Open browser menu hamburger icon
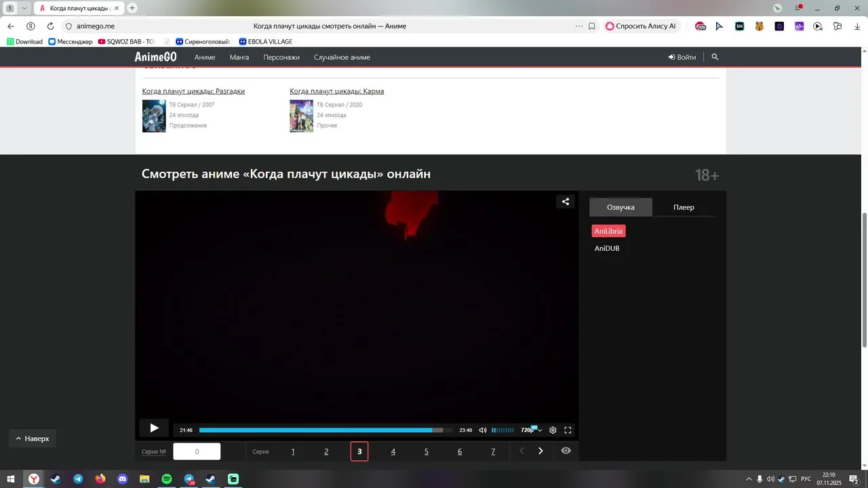 798,8
